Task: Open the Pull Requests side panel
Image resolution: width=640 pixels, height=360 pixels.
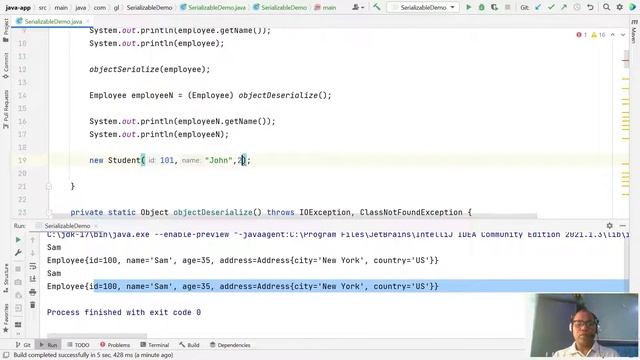Action: (6, 109)
